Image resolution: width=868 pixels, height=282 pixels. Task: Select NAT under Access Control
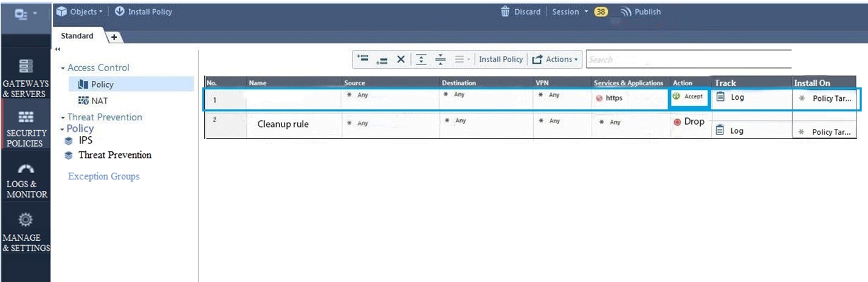point(99,100)
